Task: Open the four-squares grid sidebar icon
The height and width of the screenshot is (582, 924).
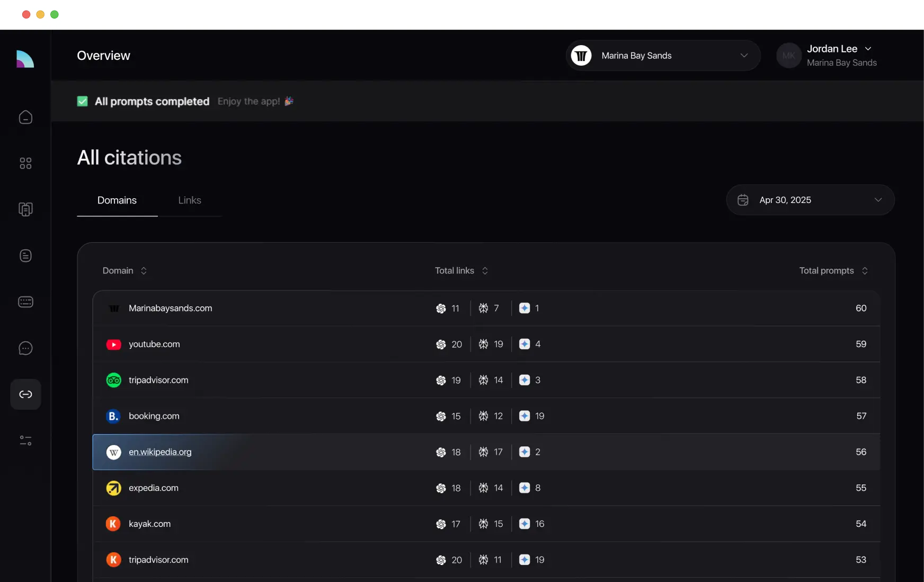Action: click(25, 163)
